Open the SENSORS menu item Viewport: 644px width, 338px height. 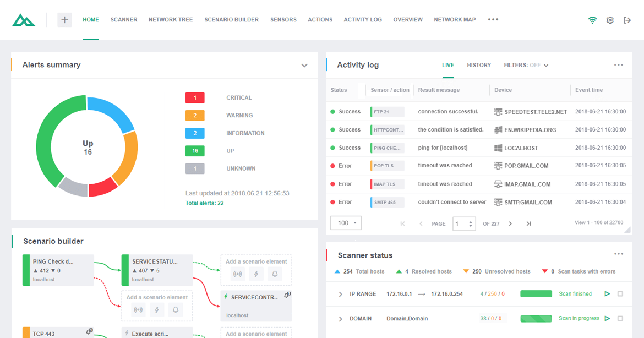[x=283, y=20]
